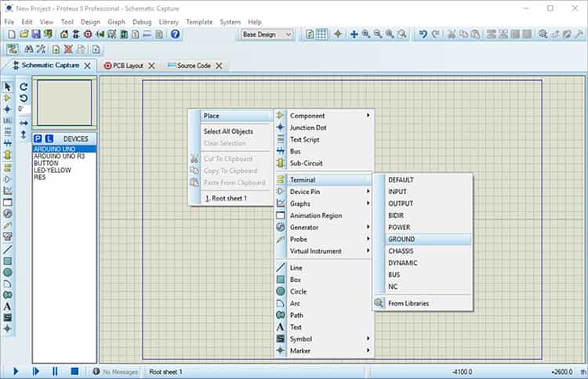Click the Save Project toolbar icon
This screenshot has height=379, width=588.
(x=36, y=34)
